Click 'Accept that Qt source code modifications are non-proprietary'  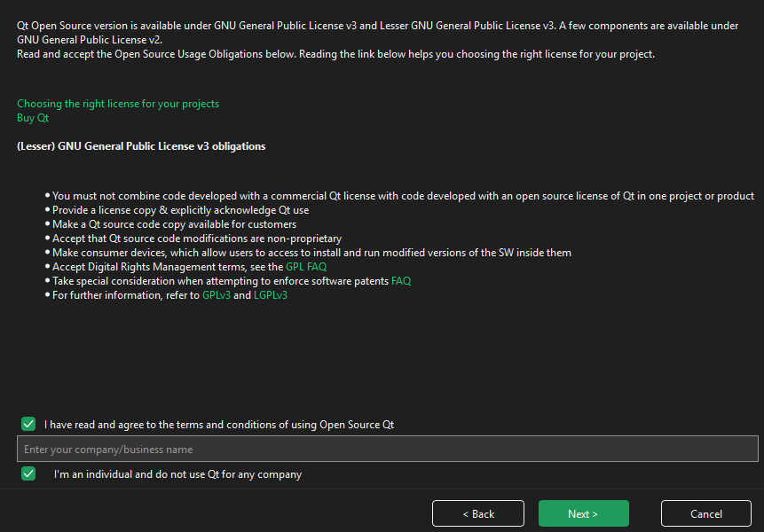[x=197, y=239]
